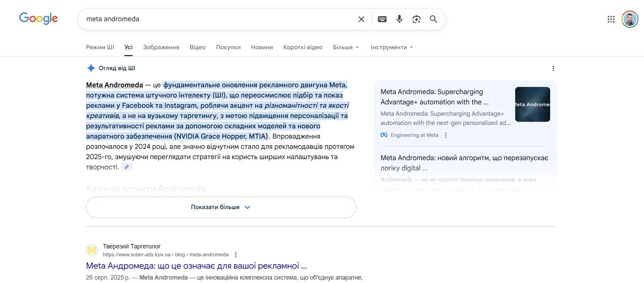
Task: Click the faded Ключові аспекти Andromeda heading
Action: [146, 189]
